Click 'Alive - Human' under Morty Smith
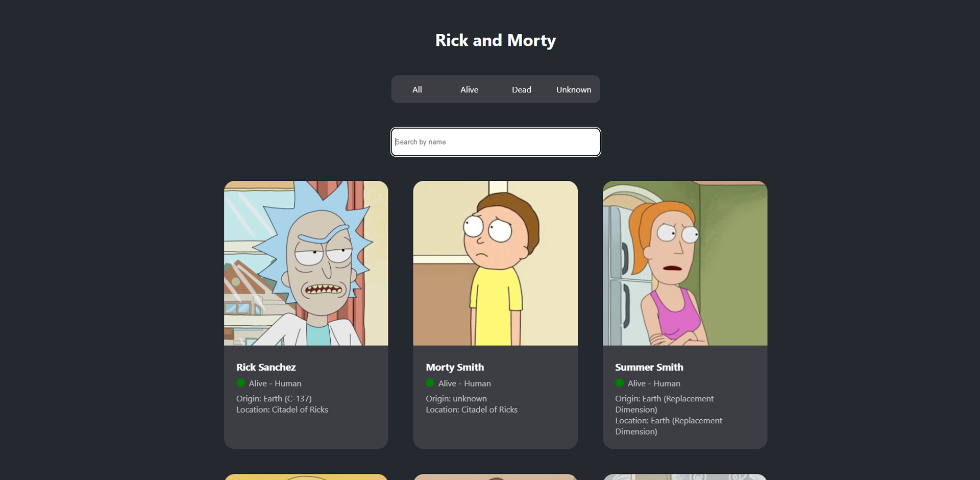Viewport: 980px width, 480px height. click(x=464, y=383)
